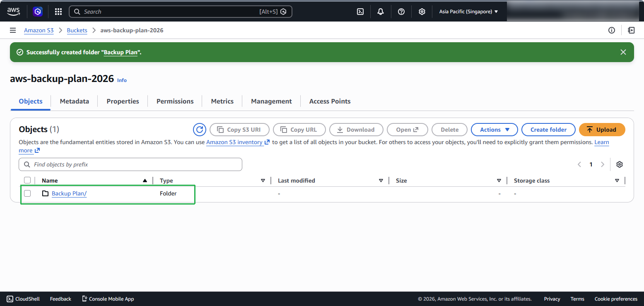
Task: Switch to the Access Points tab
Action: tap(330, 101)
